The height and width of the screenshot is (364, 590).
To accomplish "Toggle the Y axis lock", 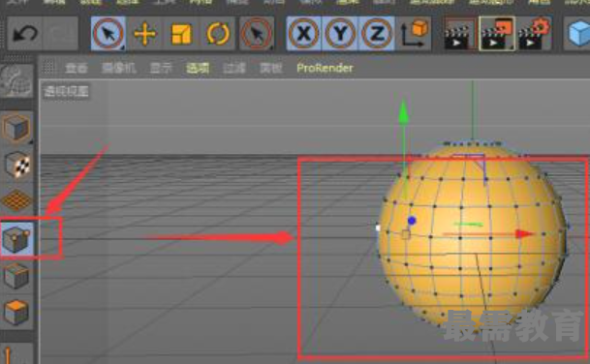I will pos(340,34).
